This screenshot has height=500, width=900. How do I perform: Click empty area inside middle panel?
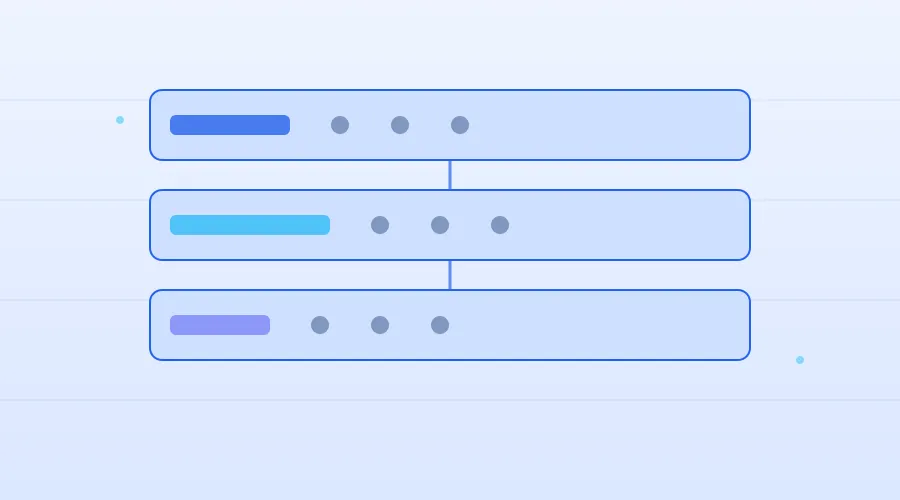coord(626,225)
